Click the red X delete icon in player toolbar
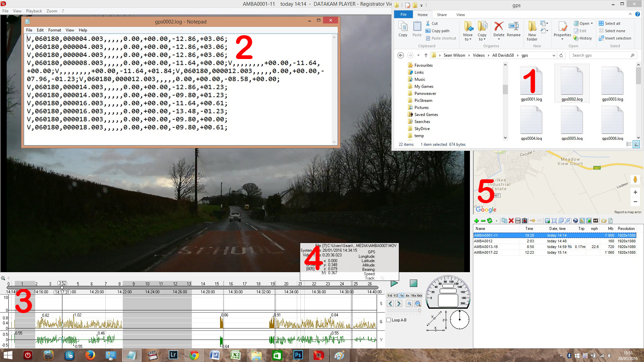This screenshot has height=362, width=644. tap(511, 221)
